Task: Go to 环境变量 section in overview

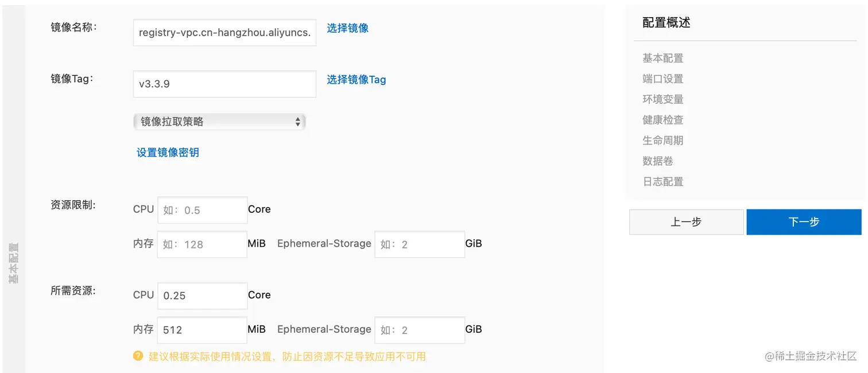Action: (663, 100)
